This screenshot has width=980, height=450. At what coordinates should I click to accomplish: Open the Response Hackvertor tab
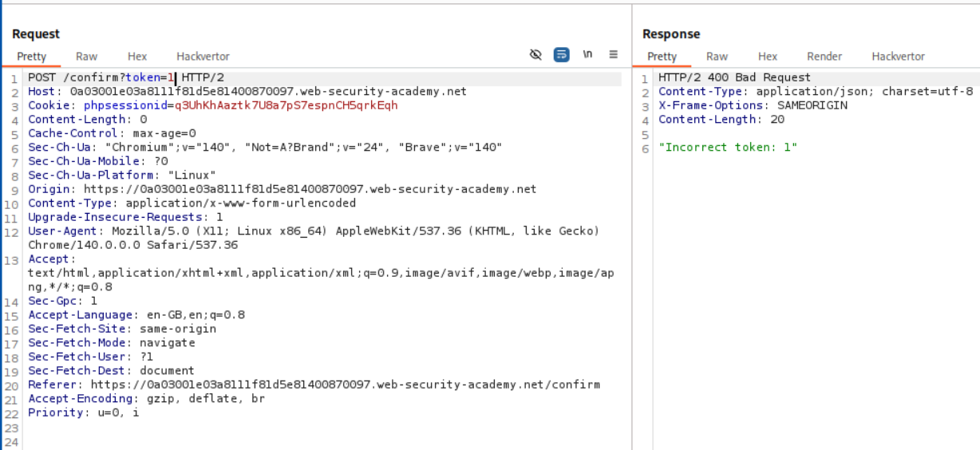(898, 57)
